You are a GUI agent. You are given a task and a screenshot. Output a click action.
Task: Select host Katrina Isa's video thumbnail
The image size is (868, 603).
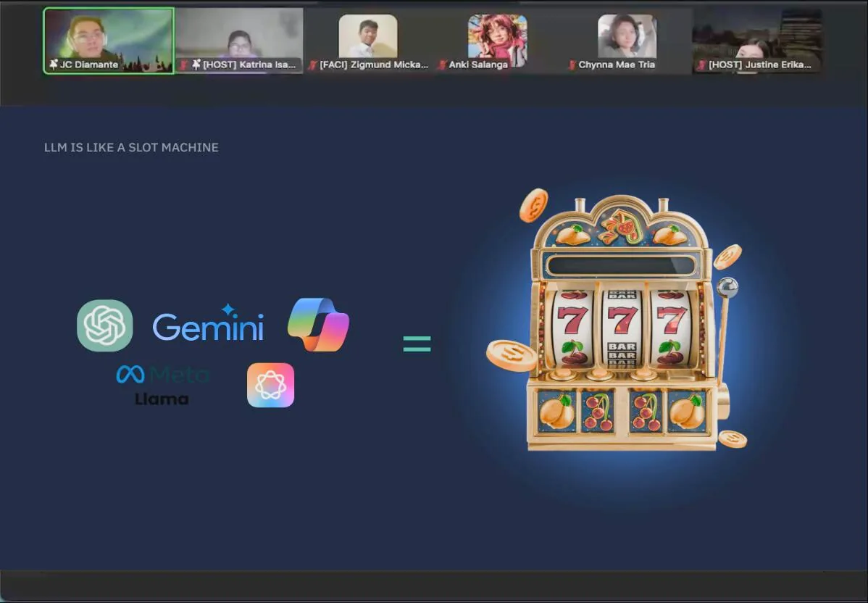[239, 41]
